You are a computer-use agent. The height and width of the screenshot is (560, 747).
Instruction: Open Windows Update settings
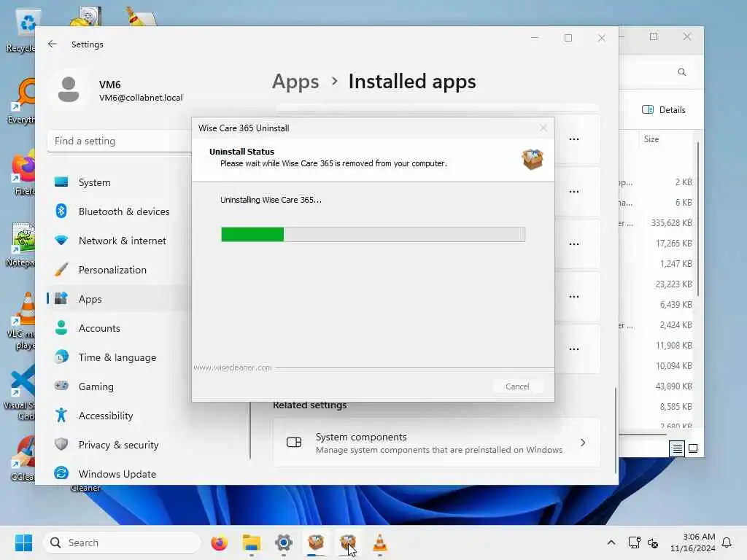[x=119, y=474]
